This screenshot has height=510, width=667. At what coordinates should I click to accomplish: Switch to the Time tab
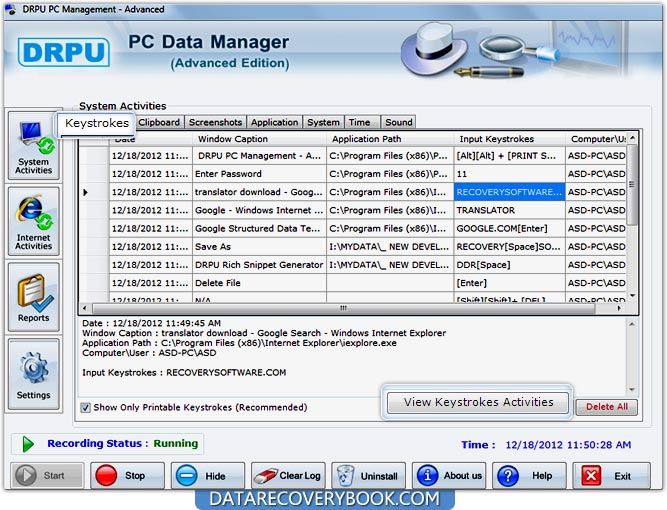[362, 123]
